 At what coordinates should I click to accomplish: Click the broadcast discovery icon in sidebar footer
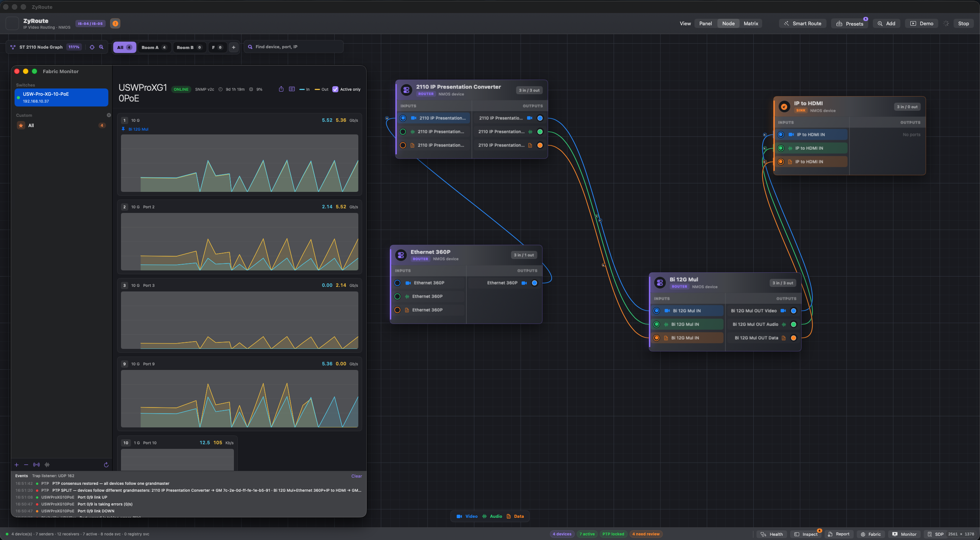pos(36,465)
